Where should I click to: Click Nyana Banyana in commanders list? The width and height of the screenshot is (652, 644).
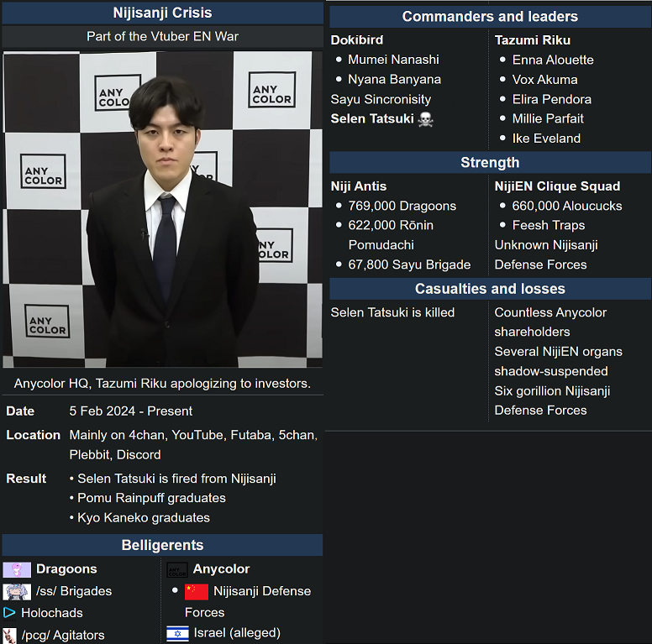coord(395,80)
